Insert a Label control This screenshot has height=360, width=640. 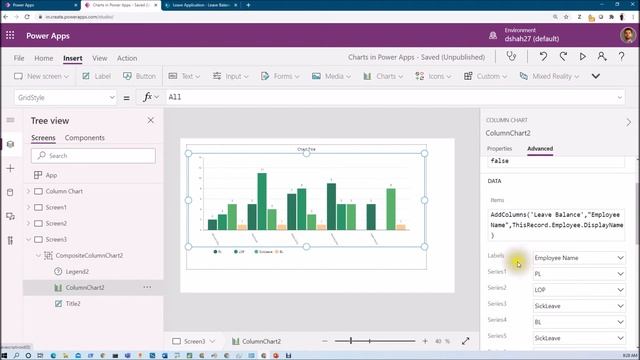pos(96,76)
